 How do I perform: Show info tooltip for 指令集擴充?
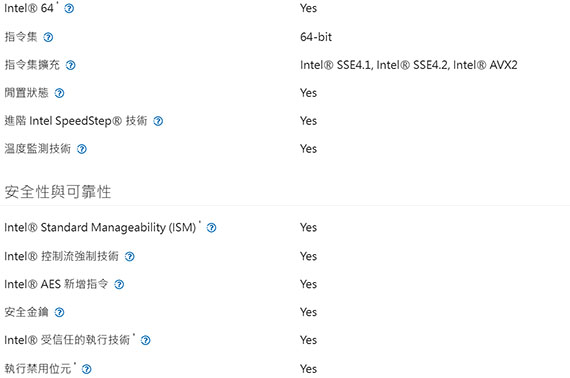[x=71, y=65]
